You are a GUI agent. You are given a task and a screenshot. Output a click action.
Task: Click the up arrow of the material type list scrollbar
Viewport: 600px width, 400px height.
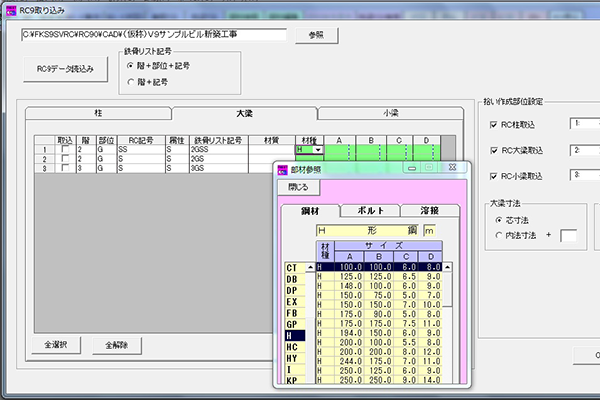[310, 267]
